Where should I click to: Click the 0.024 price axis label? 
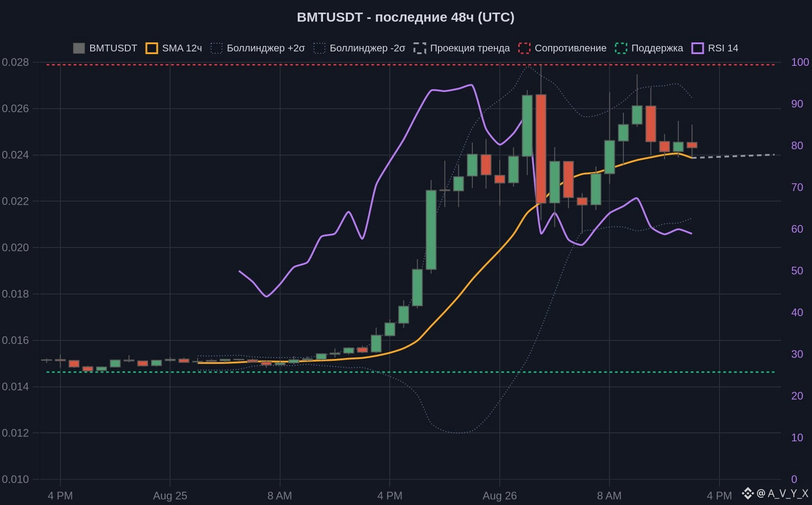click(15, 155)
